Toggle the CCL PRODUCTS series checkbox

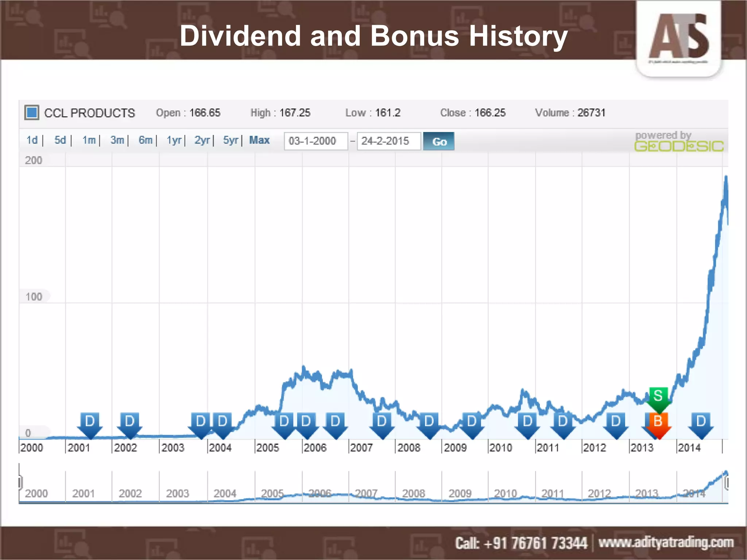click(x=32, y=113)
